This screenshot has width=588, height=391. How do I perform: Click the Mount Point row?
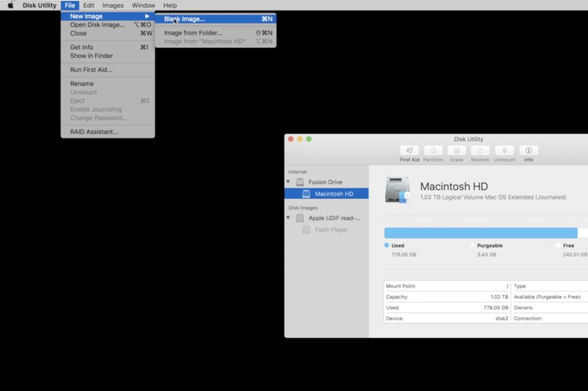447,286
